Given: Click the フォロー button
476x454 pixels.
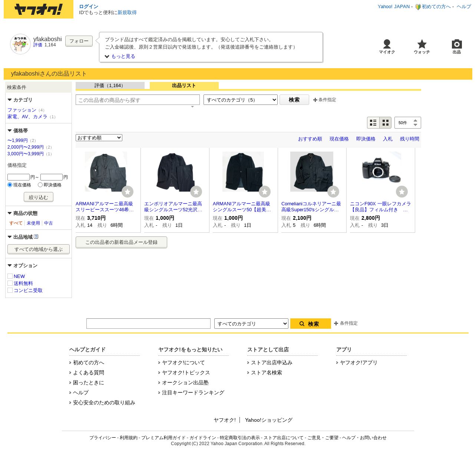Looking at the screenshot, I should click(x=79, y=41).
